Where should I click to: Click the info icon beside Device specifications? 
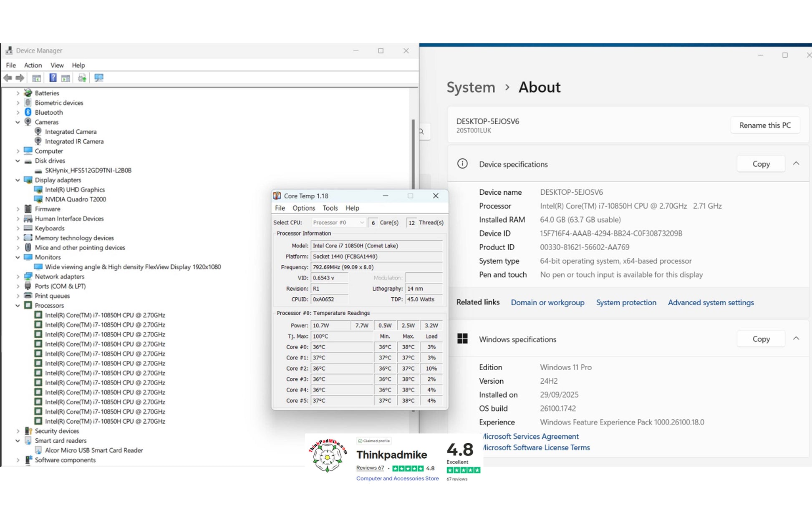point(462,163)
